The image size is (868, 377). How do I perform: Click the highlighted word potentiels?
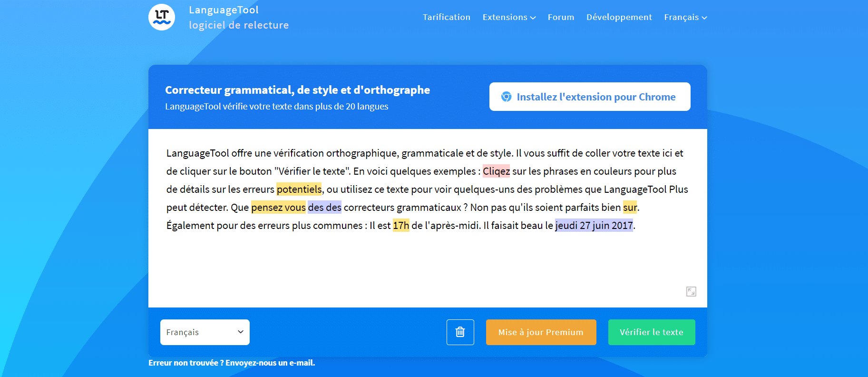click(x=299, y=189)
